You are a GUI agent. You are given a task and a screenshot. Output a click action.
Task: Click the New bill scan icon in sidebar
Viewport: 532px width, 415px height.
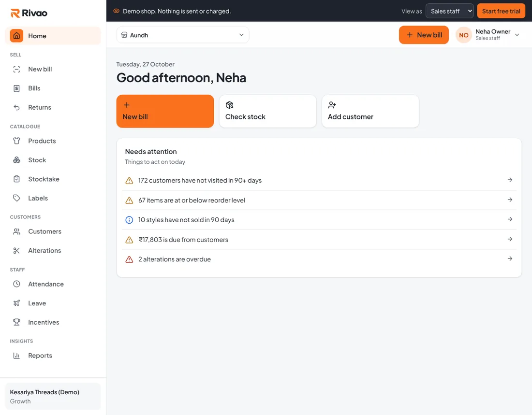coord(16,69)
